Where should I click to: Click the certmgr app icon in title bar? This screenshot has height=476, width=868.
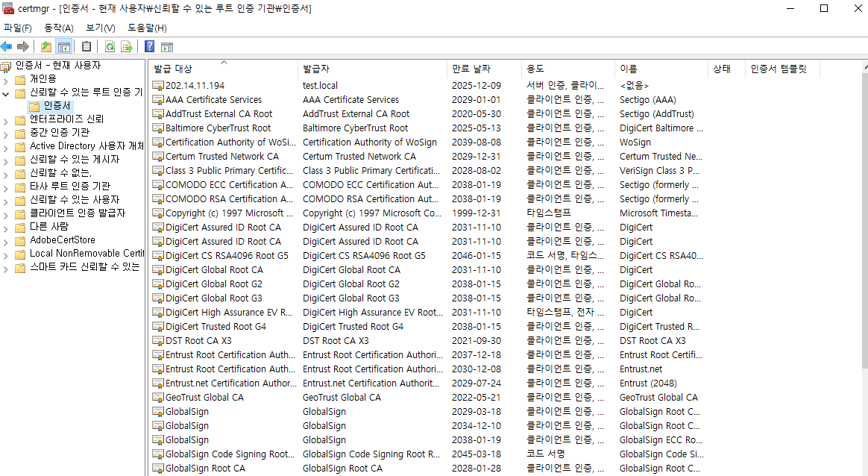tap(7, 8)
